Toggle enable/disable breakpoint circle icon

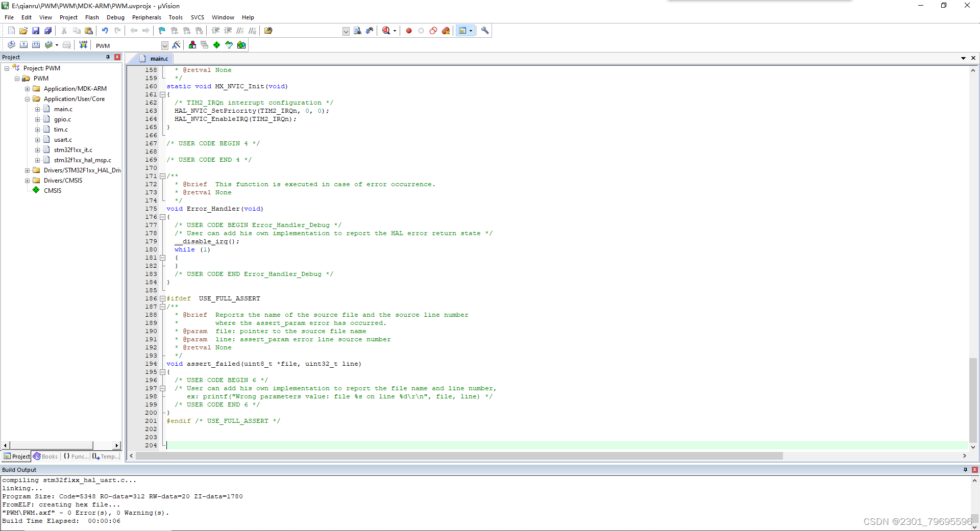click(x=421, y=31)
